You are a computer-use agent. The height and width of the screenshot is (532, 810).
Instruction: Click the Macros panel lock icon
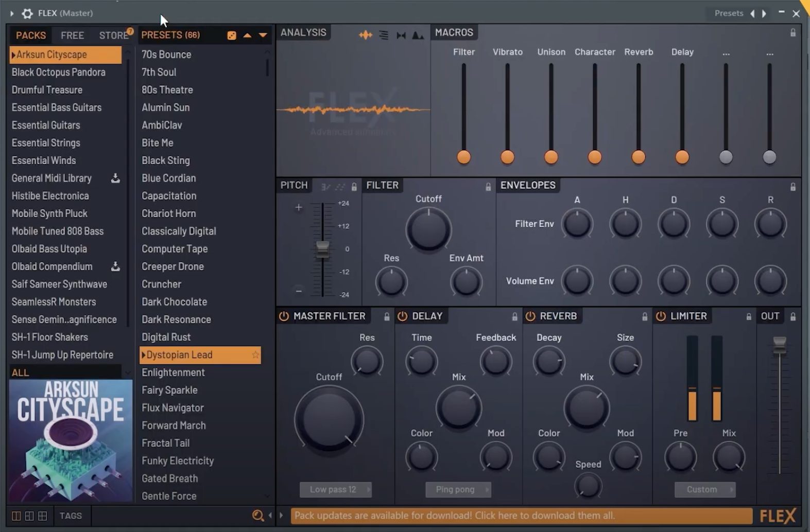tap(793, 33)
